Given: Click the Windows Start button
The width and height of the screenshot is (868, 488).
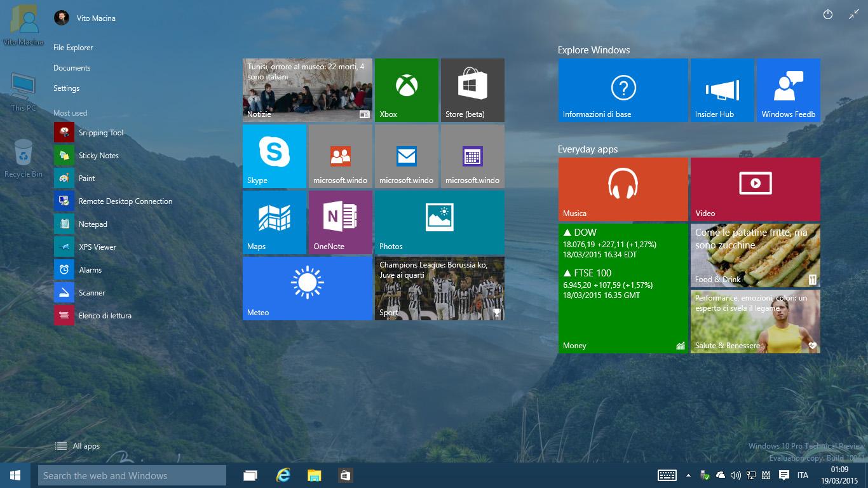Looking at the screenshot, I should pyautogui.click(x=15, y=475).
